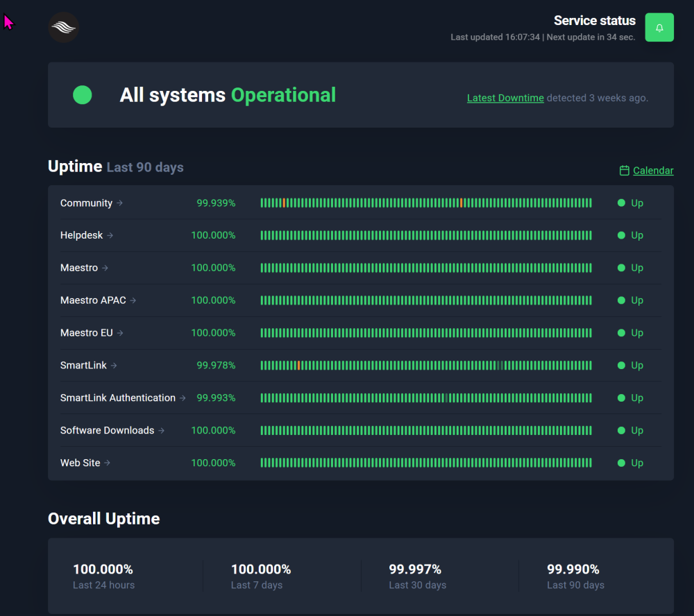Click the Up status for Community
The width and height of the screenshot is (694, 616).
(630, 203)
